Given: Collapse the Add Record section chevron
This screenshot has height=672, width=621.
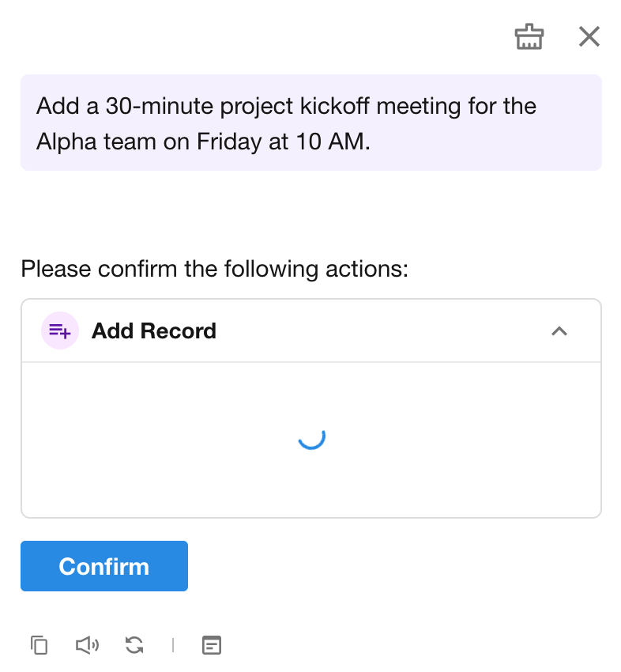Looking at the screenshot, I should pos(559,331).
